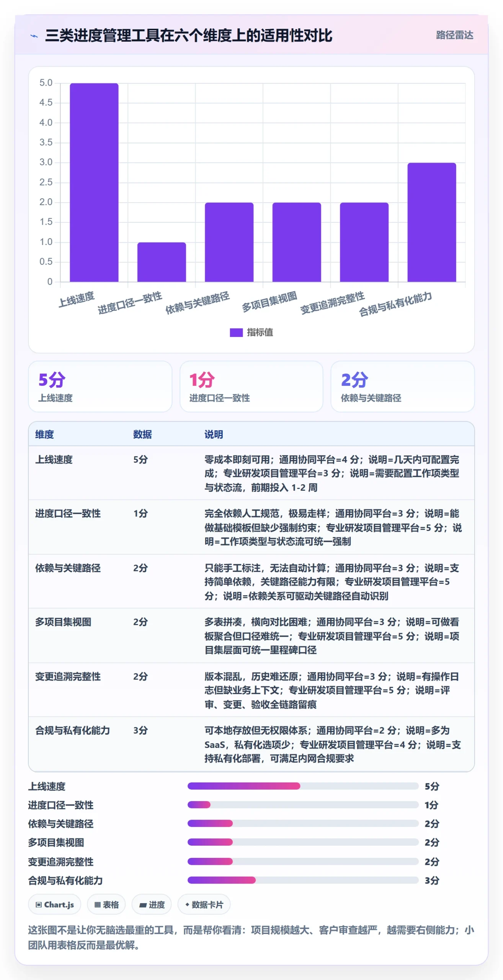Click the description starting with 可本地存放但无权限体系
The width and height of the screenshot is (503, 980).
(x=333, y=744)
